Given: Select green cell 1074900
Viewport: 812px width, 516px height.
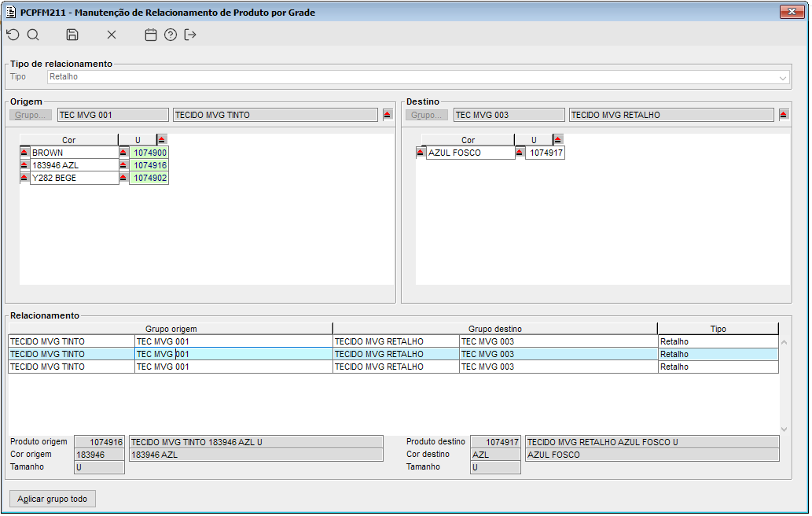Looking at the screenshot, I should [x=149, y=153].
